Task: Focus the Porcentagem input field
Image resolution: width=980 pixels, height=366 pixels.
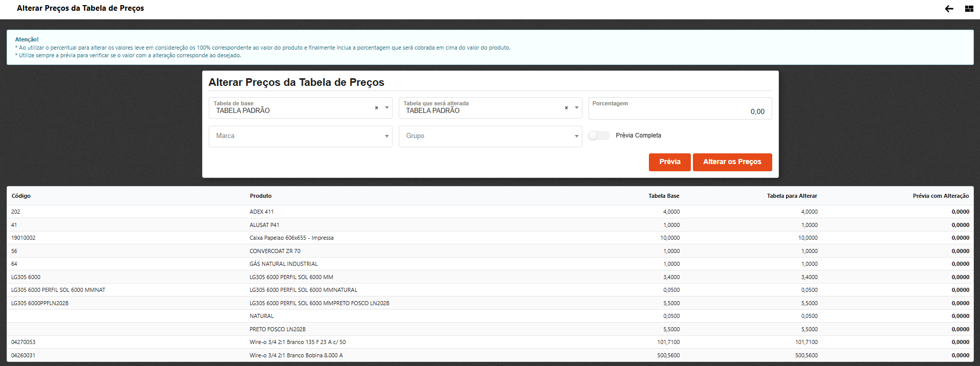Action: tap(680, 111)
